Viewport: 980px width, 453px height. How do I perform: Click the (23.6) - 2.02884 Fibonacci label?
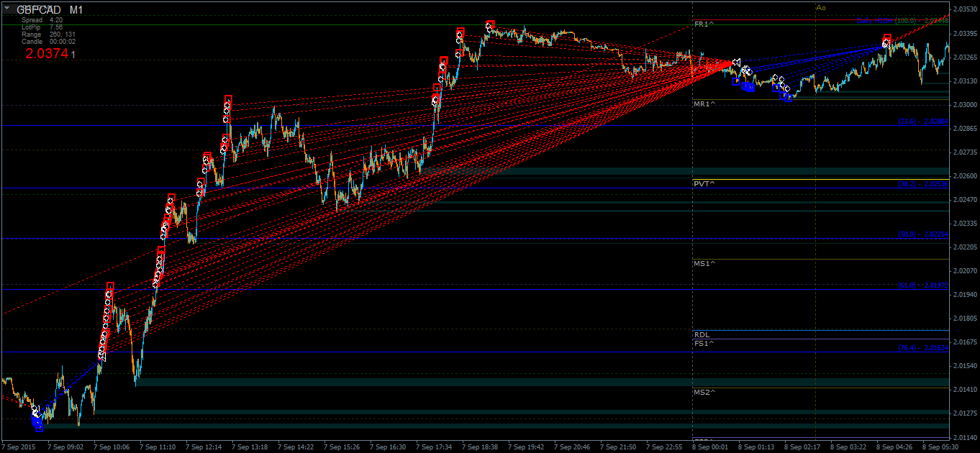[x=923, y=122]
